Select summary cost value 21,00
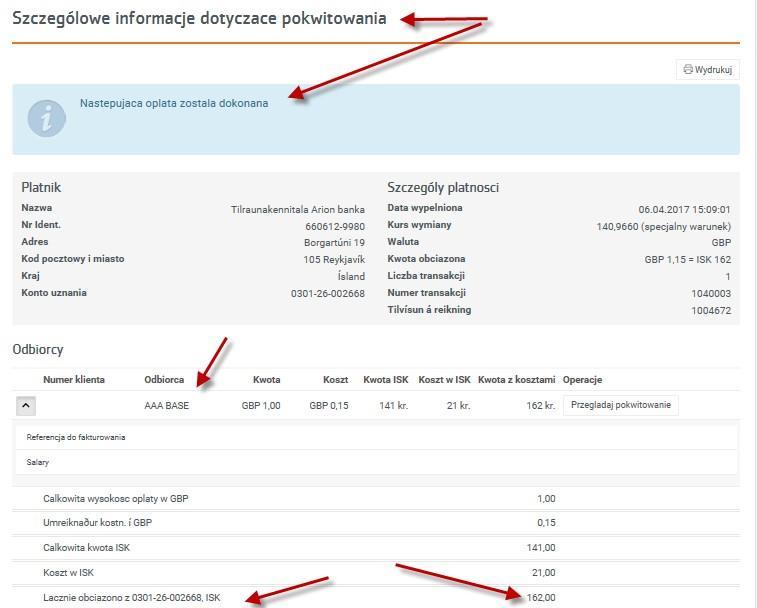The height and width of the screenshot is (608, 757). 543,573
